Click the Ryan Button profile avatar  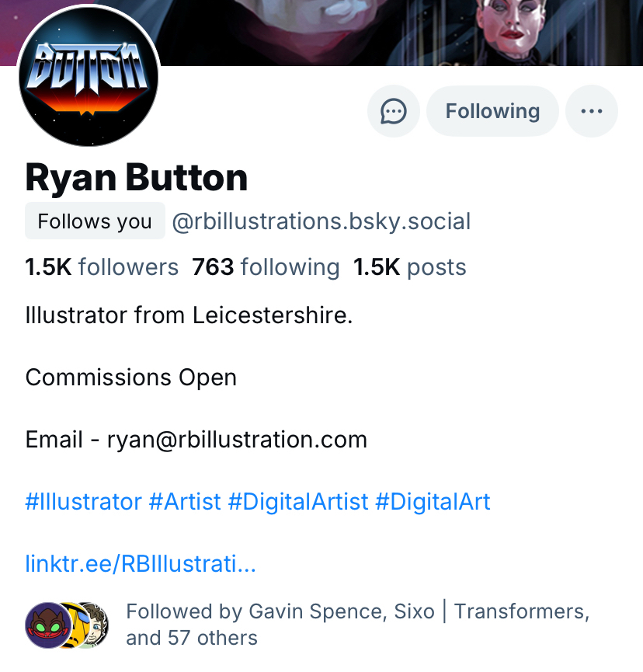pos(89,77)
